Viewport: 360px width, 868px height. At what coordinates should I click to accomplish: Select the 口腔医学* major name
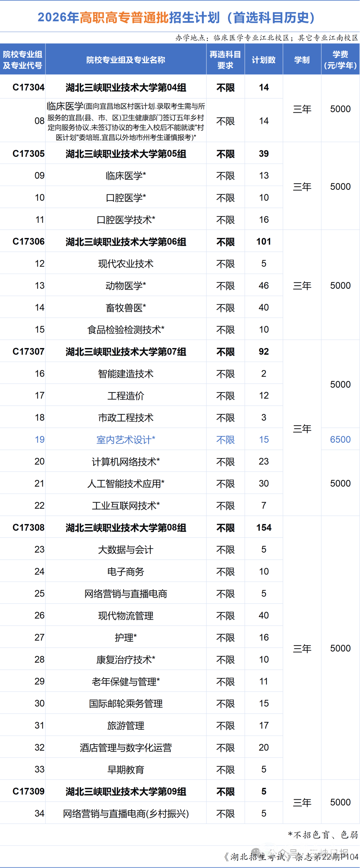(x=126, y=198)
